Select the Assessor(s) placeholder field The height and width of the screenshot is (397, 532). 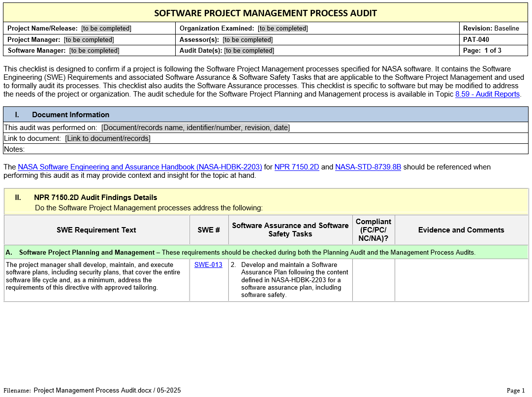click(x=248, y=39)
